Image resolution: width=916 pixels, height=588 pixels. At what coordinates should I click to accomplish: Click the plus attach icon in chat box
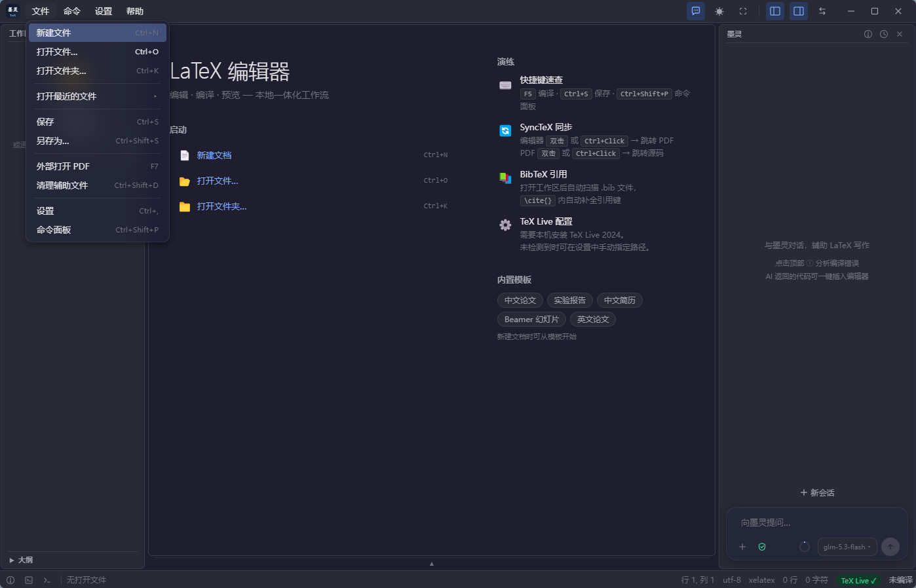[x=742, y=547]
